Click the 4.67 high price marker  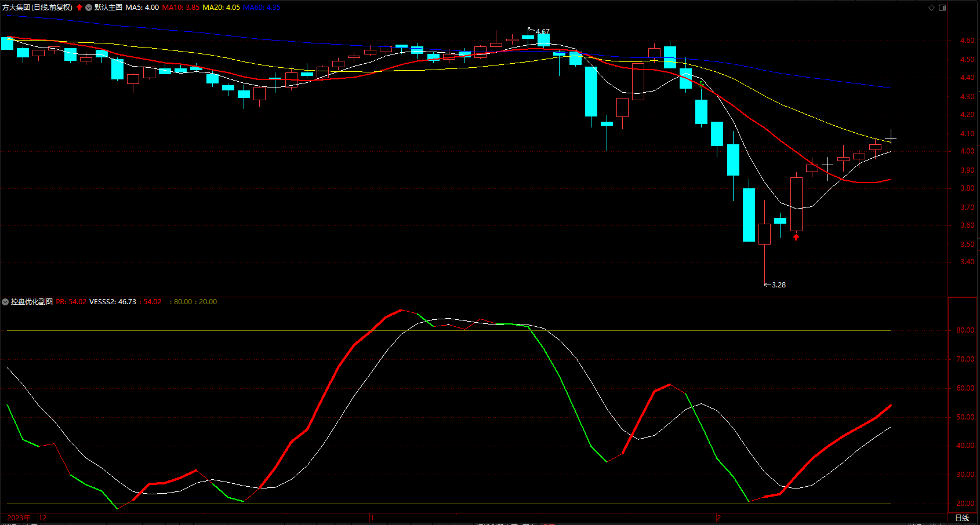coord(543,32)
